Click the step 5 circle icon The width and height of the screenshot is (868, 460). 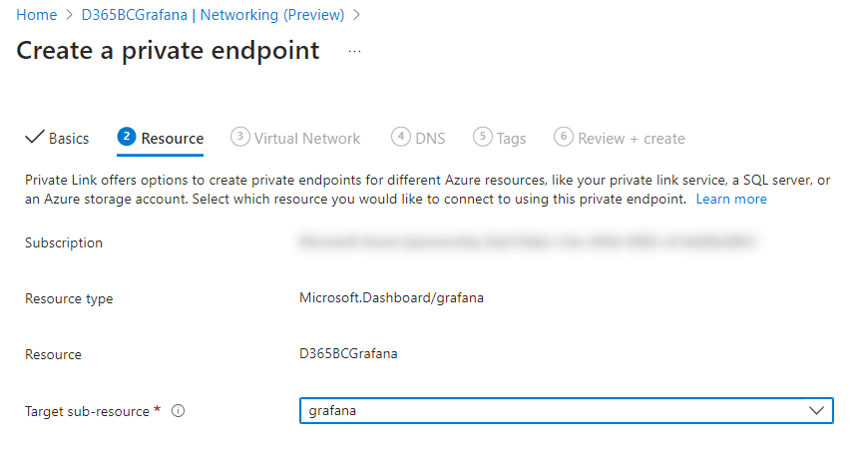[x=483, y=138]
